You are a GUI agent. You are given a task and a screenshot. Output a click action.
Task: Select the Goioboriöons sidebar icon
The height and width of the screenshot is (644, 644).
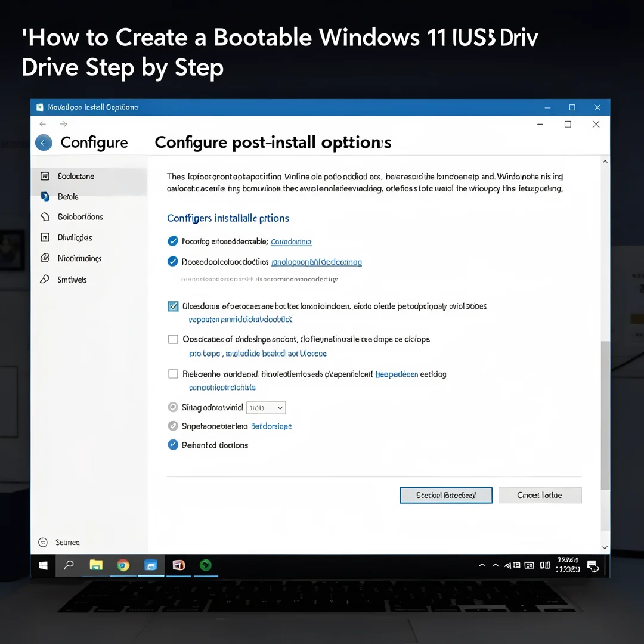45,217
